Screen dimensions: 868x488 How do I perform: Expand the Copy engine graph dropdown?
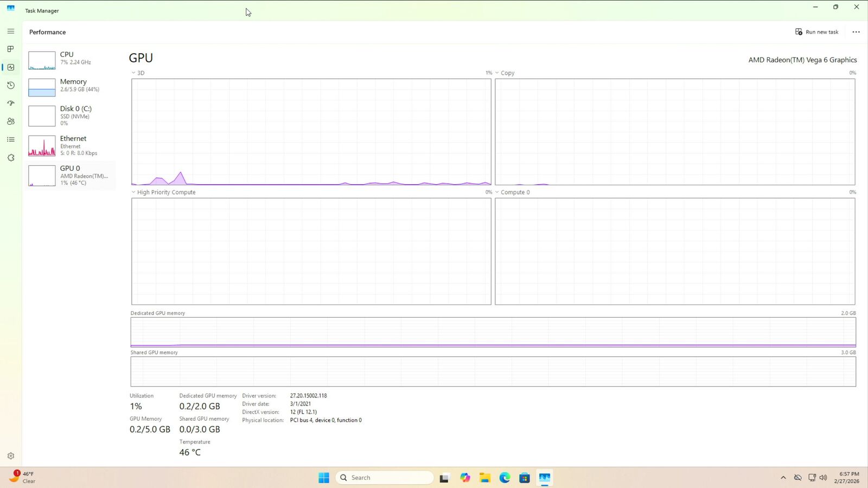[x=497, y=73]
